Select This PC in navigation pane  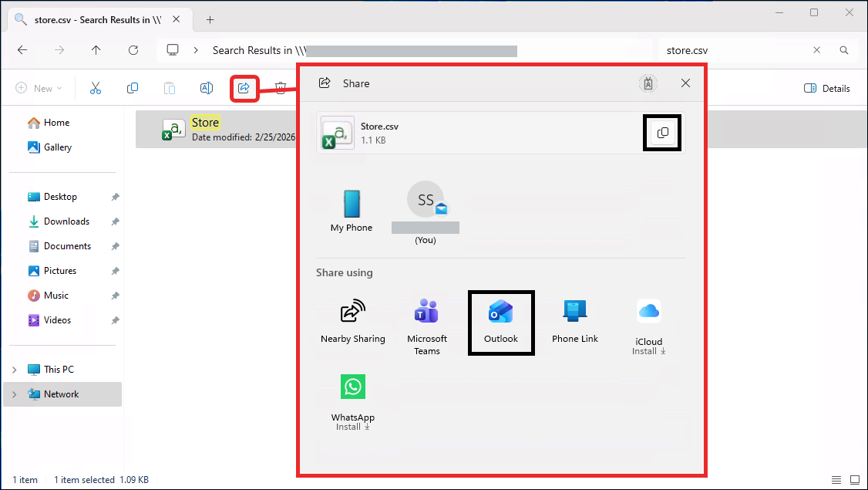tap(51, 370)
